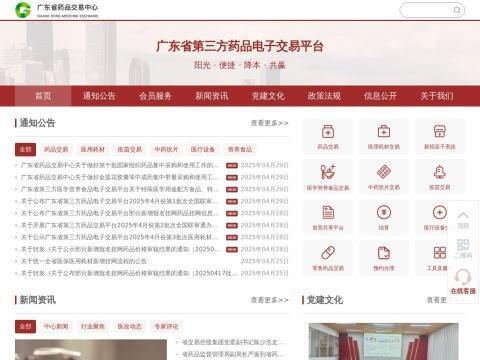This screenshot has width=480, height=360.
Task: Open notice about 部分新增报名挂网药品挂网信息
Action: [120, 213]
